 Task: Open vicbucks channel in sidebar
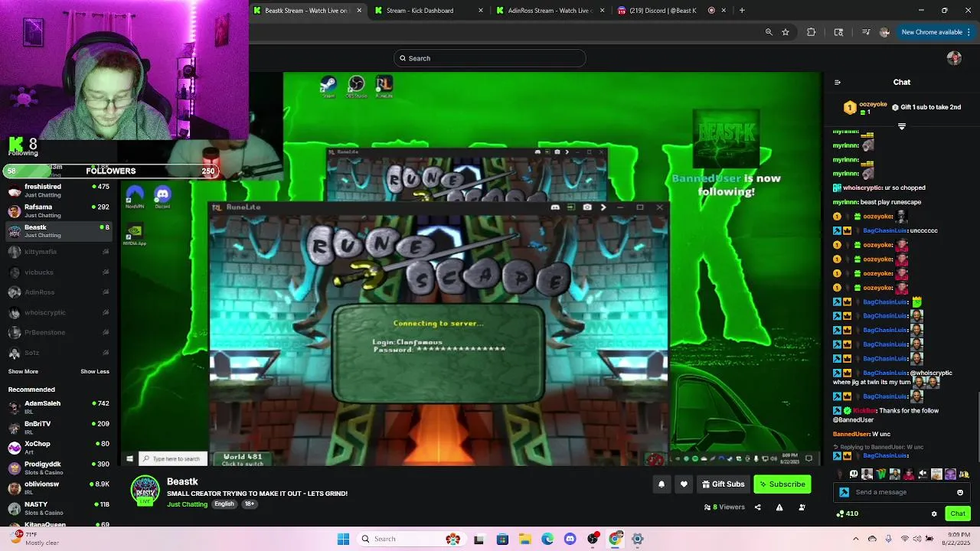(x=59, y=272)
